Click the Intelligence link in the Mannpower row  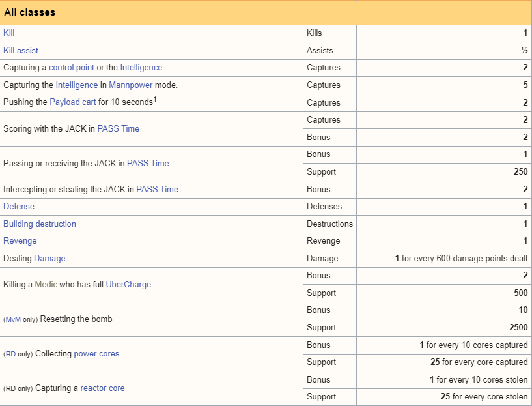pos(77,85)
